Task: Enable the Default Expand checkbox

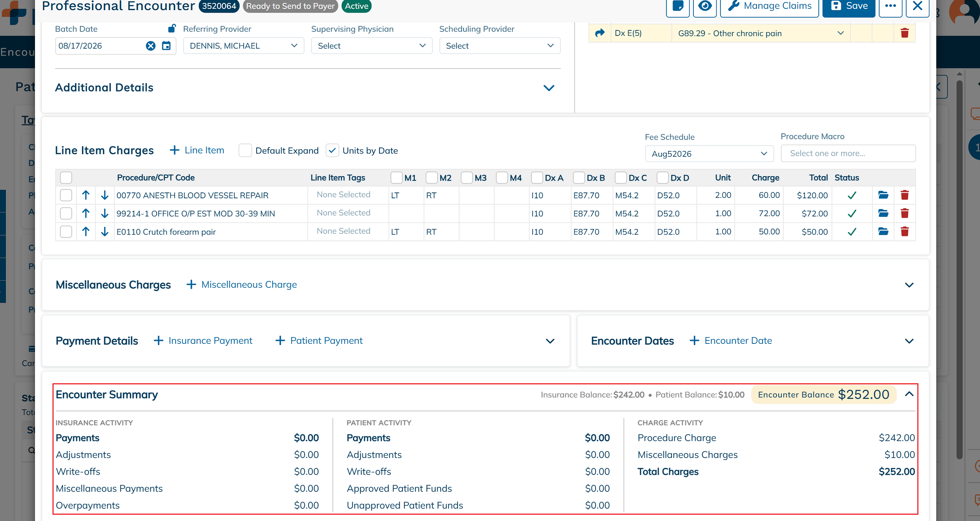Action: coord(245,151)
